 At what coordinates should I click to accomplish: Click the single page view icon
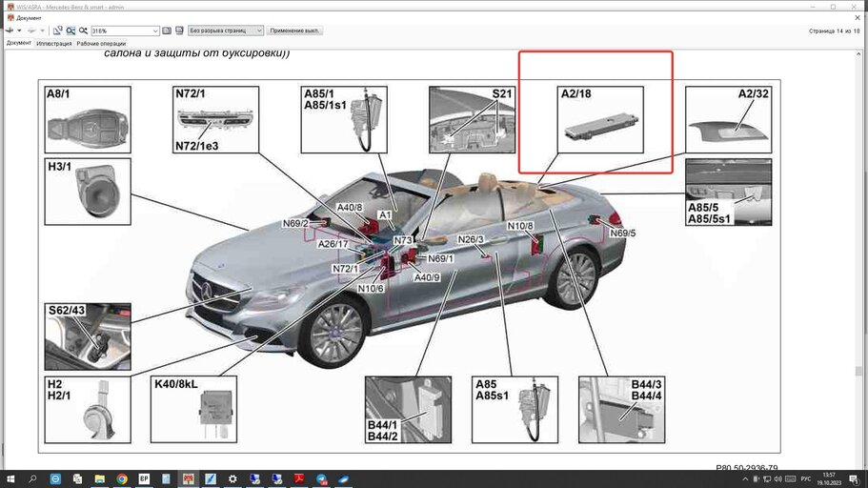167,30
